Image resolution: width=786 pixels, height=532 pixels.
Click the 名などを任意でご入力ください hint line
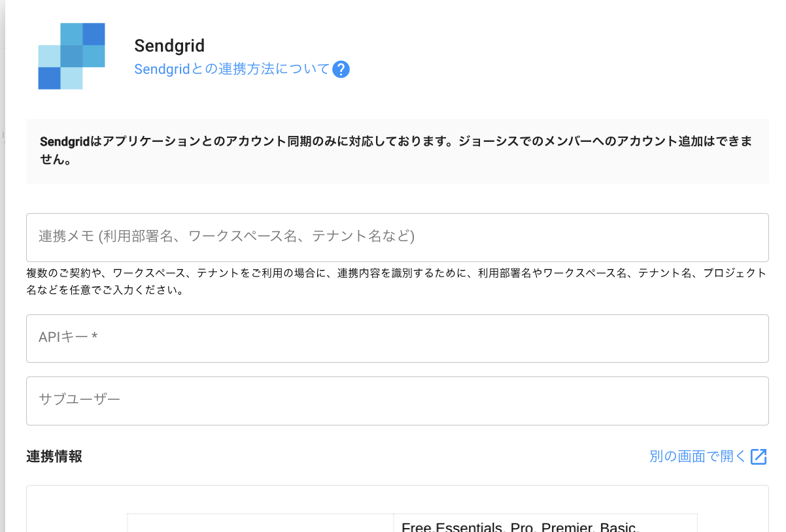105,290
